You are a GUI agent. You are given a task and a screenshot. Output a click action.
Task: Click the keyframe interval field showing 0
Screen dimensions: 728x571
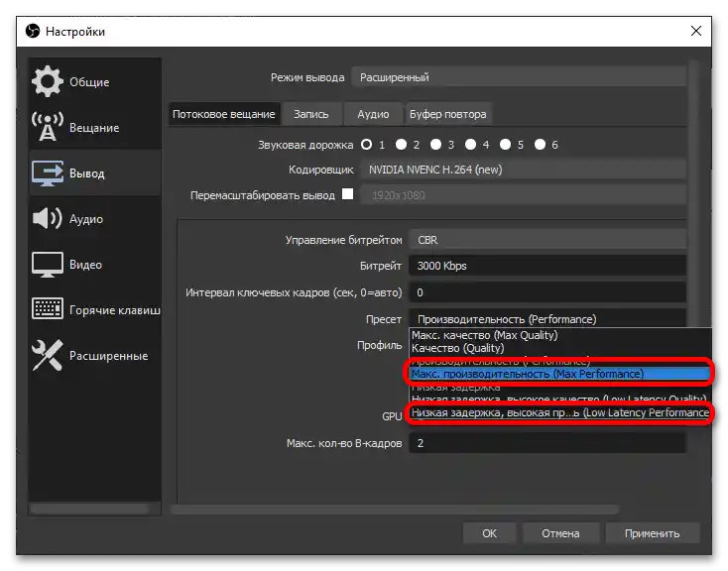pos(547,292)
